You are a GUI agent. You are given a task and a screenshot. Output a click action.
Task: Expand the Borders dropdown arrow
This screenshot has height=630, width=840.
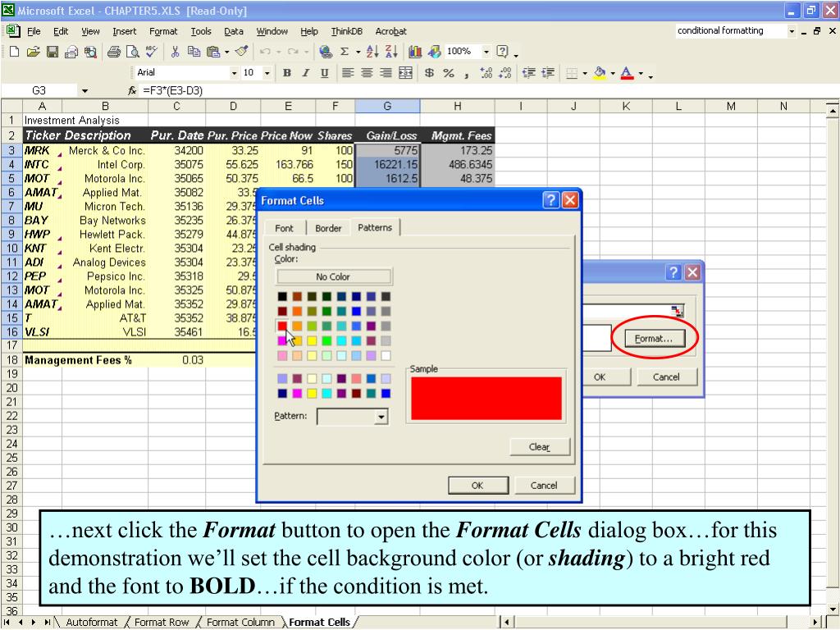584,73
